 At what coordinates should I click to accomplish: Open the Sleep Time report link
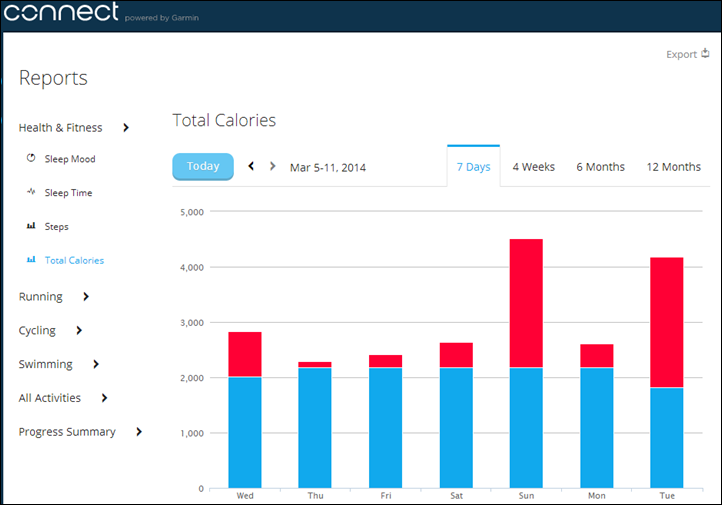coord(68,193)
